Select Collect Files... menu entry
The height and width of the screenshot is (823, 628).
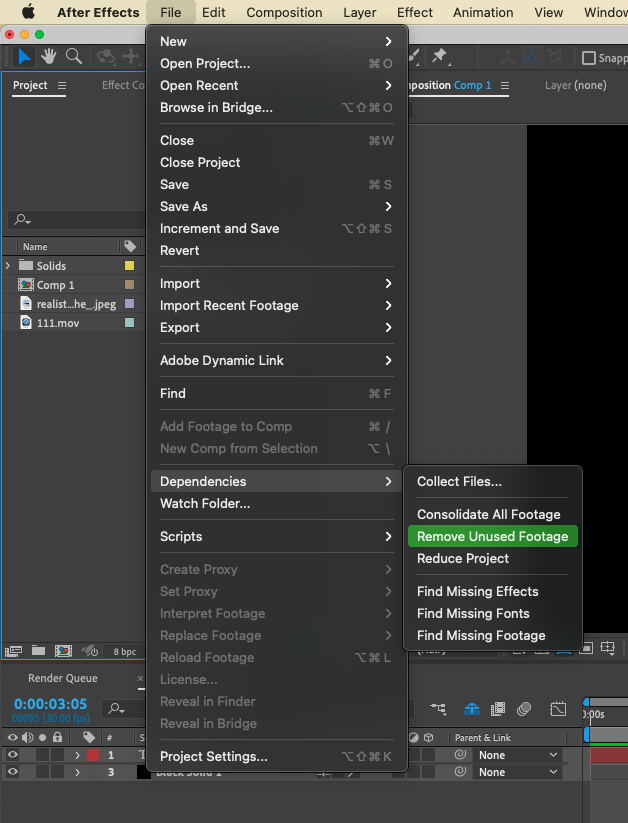(x=459, y=481)
